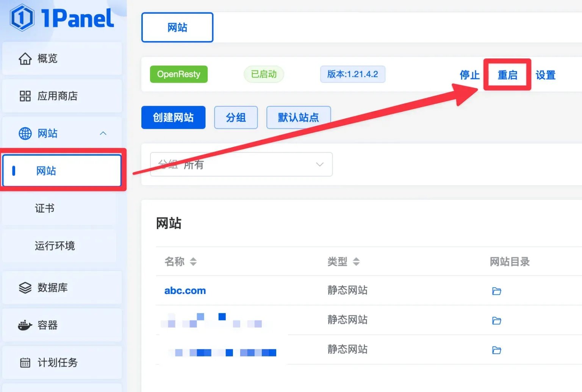The image size is (582, 392).
Task: Click the 分组 button
Action: (x=236, y=117)
